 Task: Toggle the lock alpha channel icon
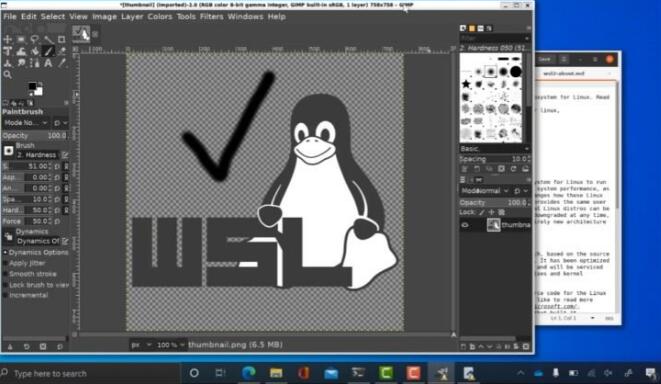click(x=502, y=212)
